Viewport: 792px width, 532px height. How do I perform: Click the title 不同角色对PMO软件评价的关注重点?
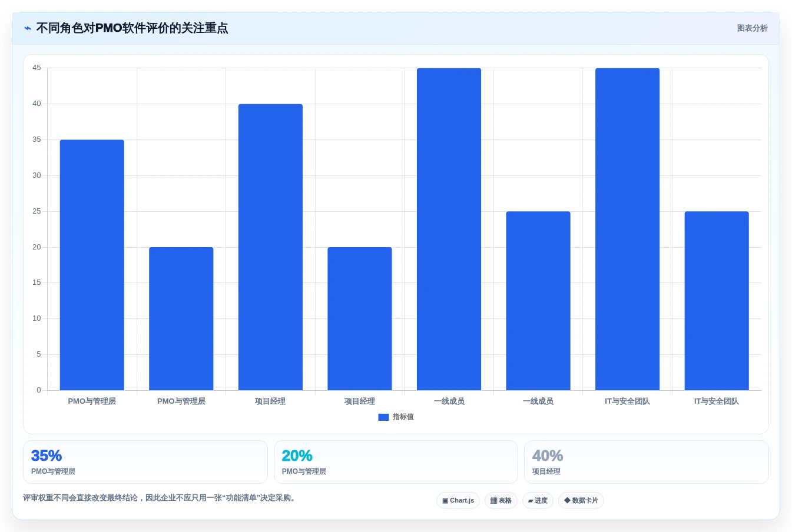(132, 28)
